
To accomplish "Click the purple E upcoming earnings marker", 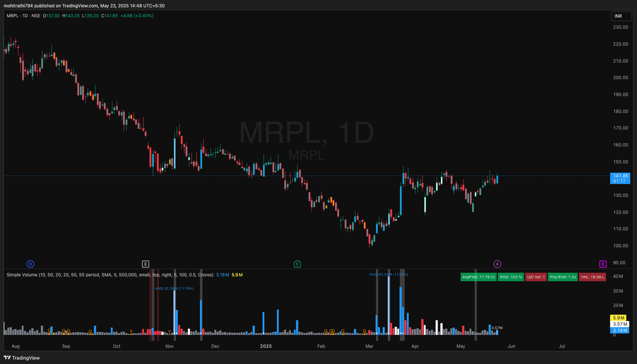I will tap(602, 264).
